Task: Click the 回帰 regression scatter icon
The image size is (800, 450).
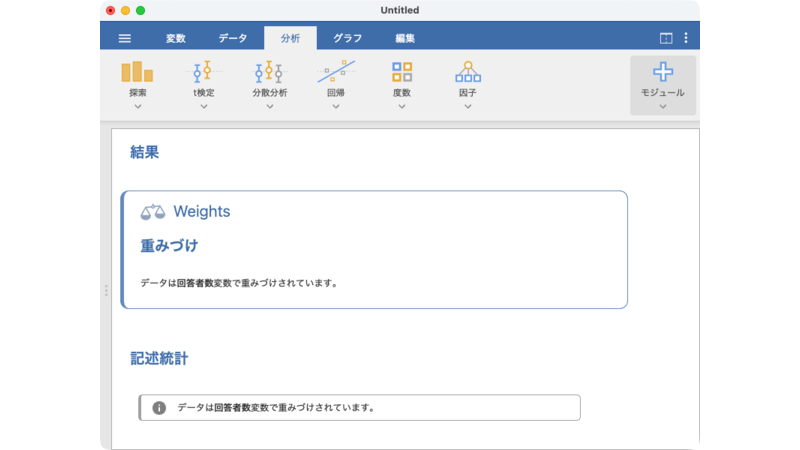Action: [336, 72]
